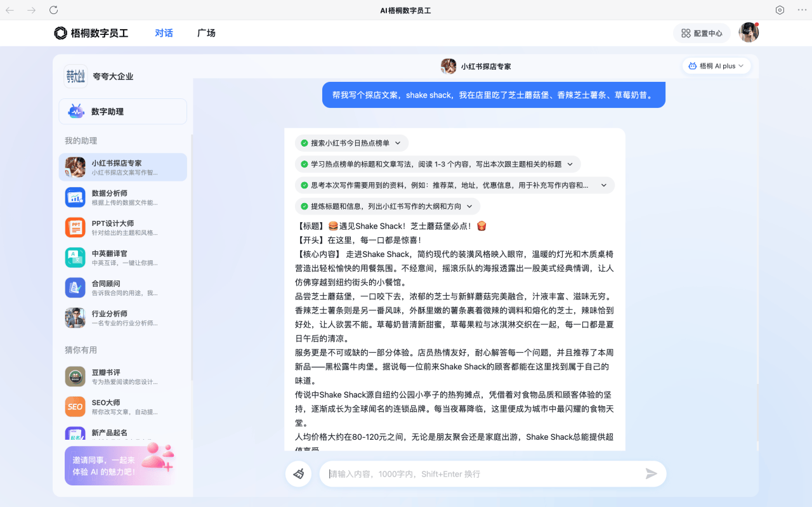Click the user message bubble about shake shack

[494, 95]
